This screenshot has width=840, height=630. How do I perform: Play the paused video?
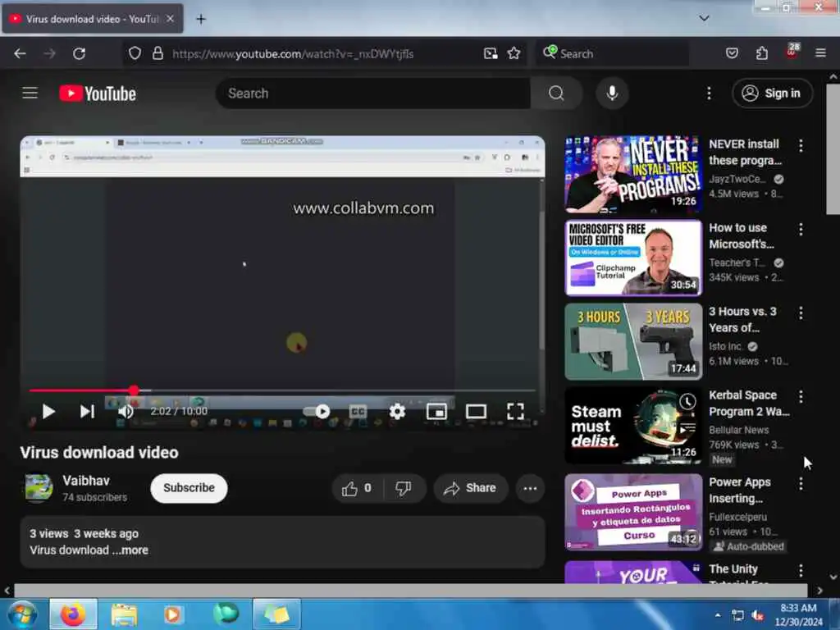point(48,412)
